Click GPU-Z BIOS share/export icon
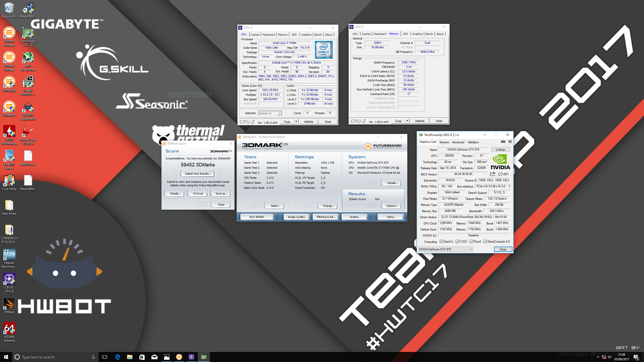This screenshot has width=644, height=362. tap(493, 174)
